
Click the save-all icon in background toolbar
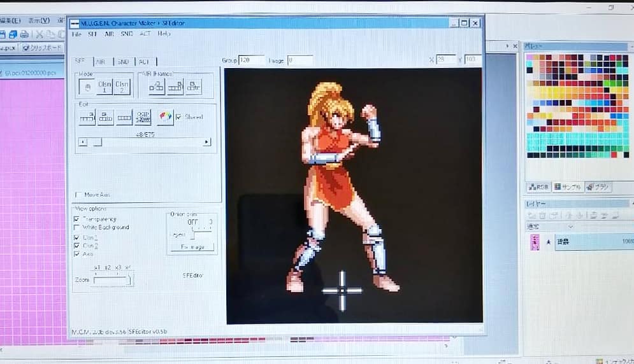tap(13, 34)
